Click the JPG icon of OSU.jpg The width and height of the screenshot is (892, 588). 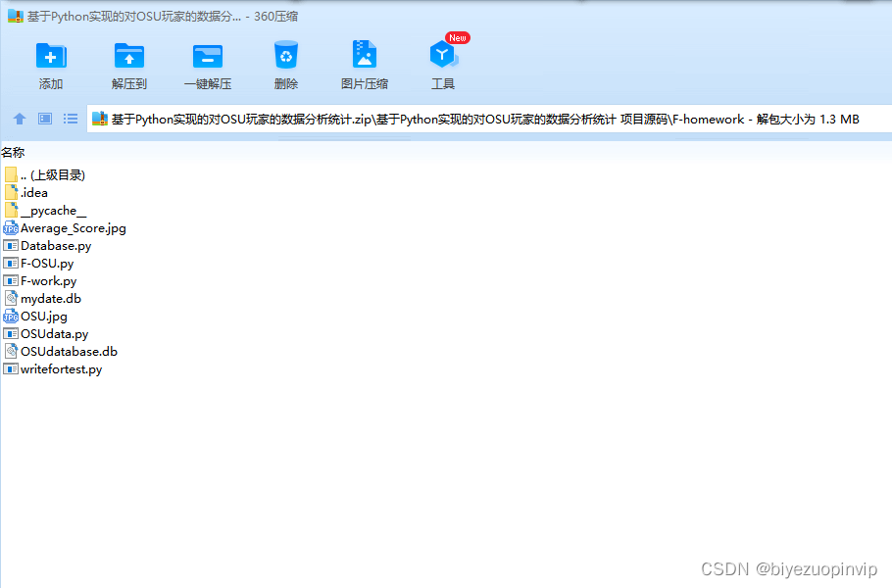pyautogui.click(x=11, y=317)
